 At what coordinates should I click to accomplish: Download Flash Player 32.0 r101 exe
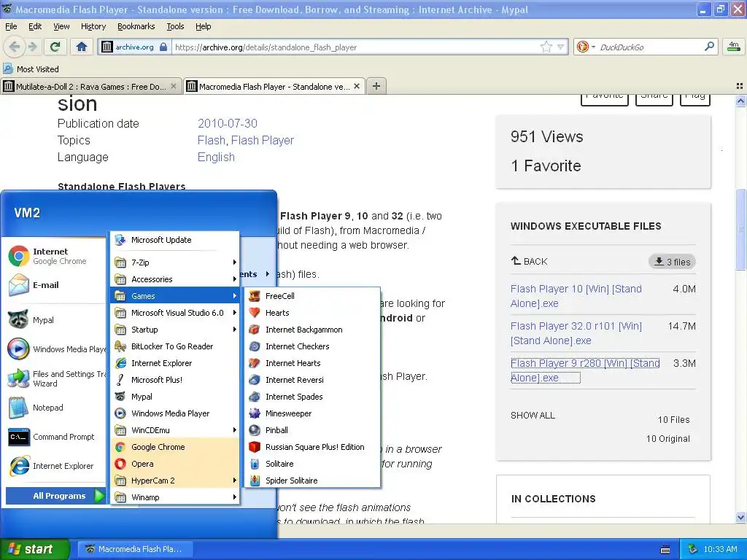(576, 333)
